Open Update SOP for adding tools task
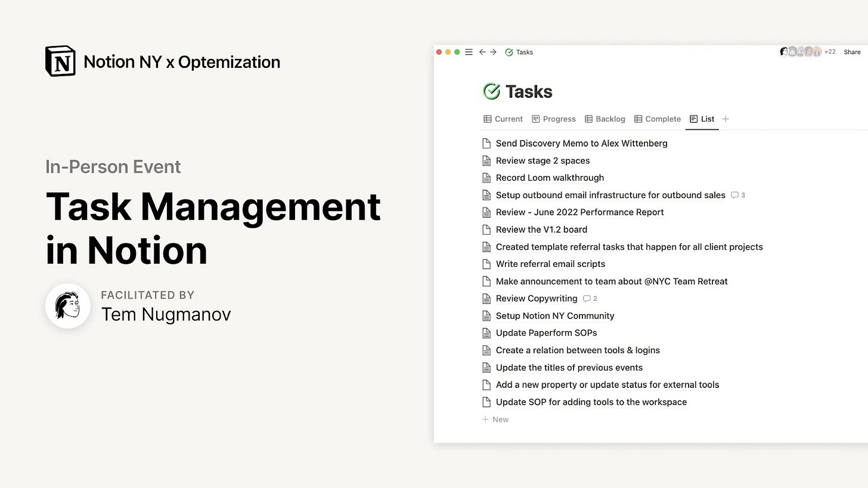This screenshot has height=488, width=868. point(591,402)
